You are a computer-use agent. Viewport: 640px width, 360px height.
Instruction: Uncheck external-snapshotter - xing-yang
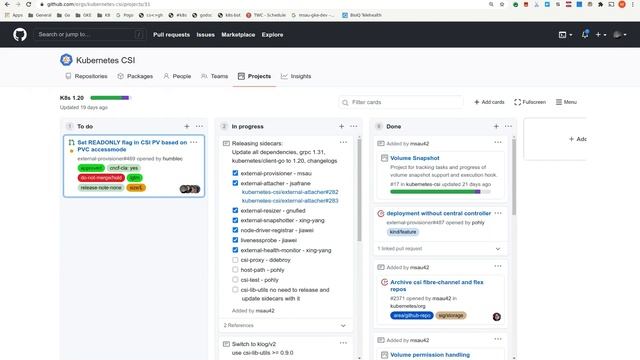point(235,220)
